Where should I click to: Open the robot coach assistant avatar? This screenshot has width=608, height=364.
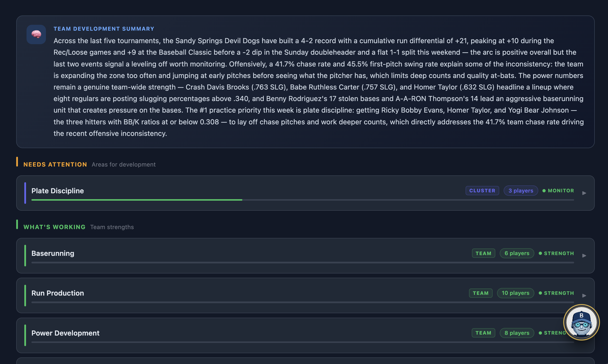(581, 322)
